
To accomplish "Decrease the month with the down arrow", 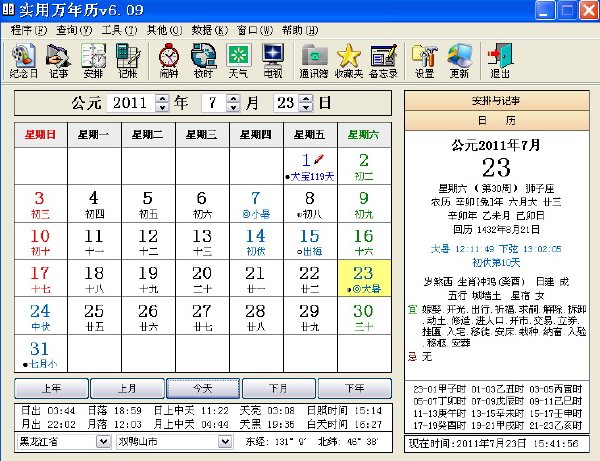I will point(233,108).
